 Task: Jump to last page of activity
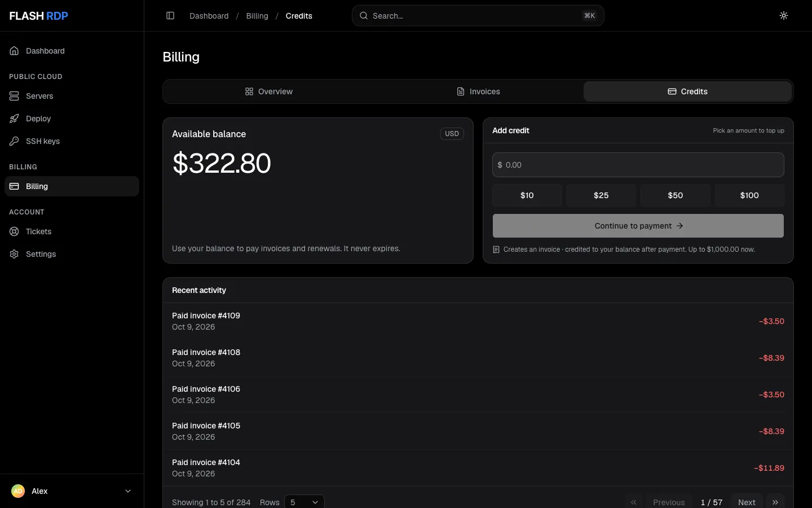coord(775,502)
